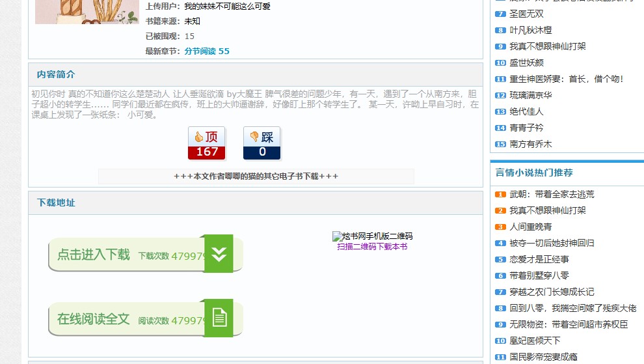Click the 顶 upvote button showing 167
644x364 pixels.
(x=207, y=143)
